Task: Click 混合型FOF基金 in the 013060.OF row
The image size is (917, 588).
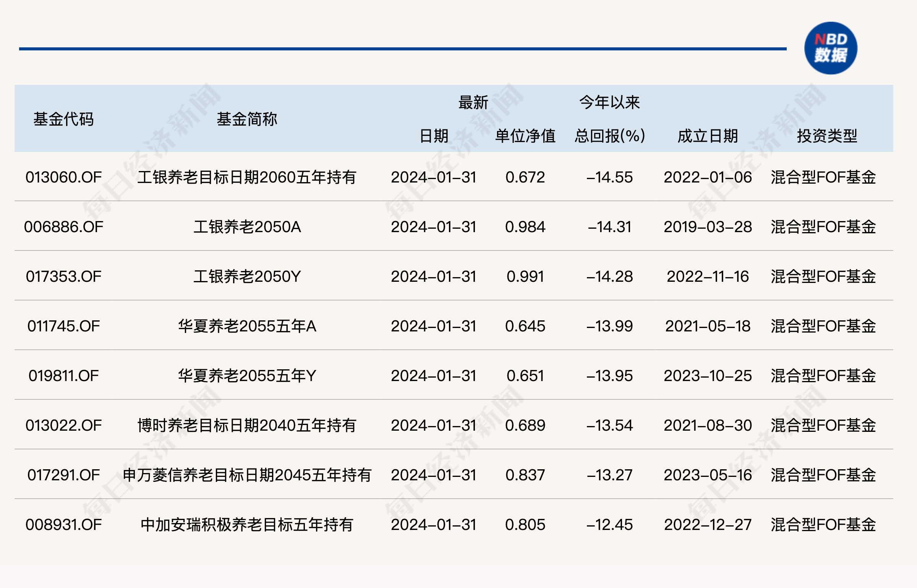Action: (823, 177)
